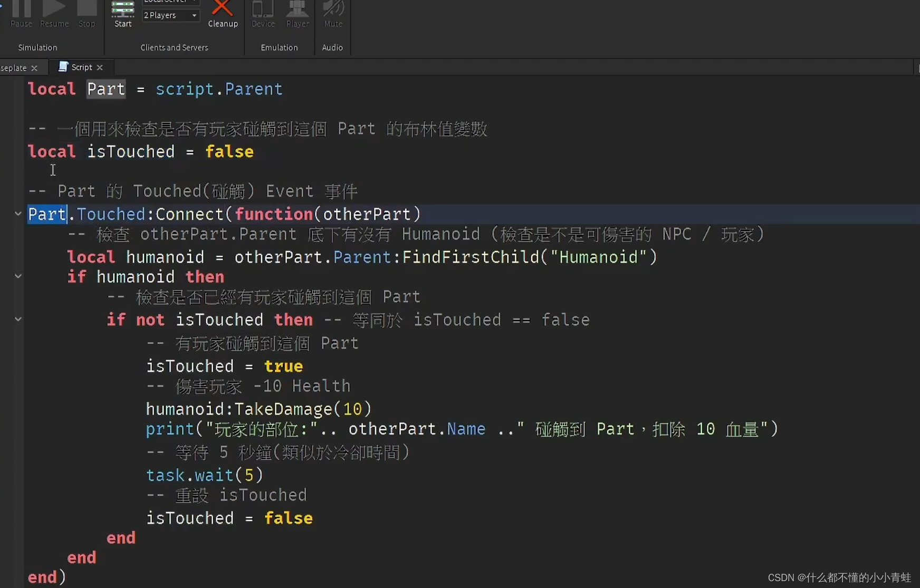Click 'function' keyword in the Connect call
Screen dimensions: 920x588
point(274,214)
